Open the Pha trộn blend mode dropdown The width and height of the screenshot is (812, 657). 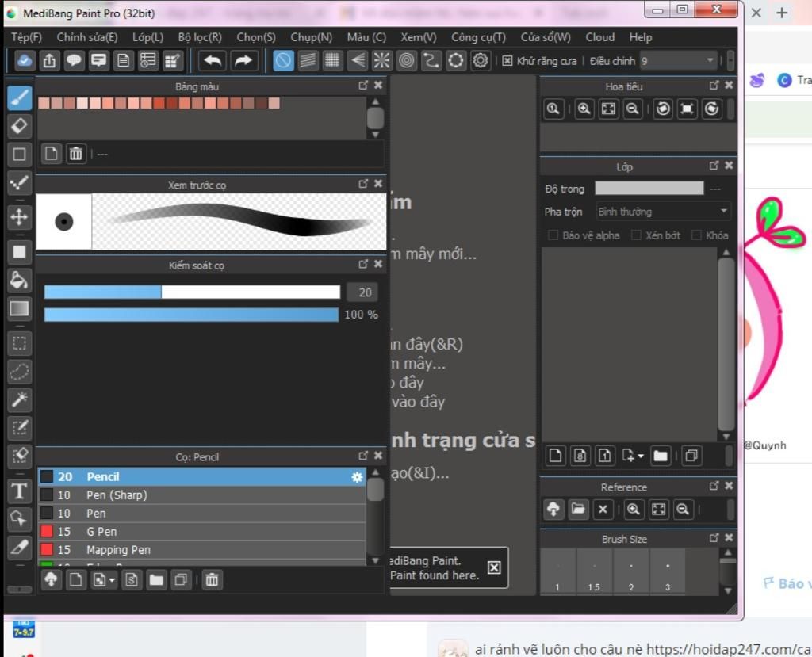pos(663,212)
